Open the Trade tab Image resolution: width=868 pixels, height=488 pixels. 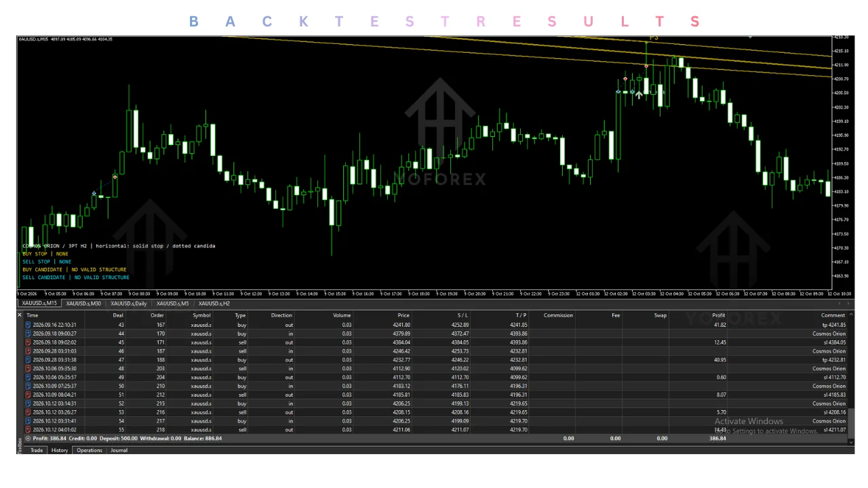coord(37,451)
